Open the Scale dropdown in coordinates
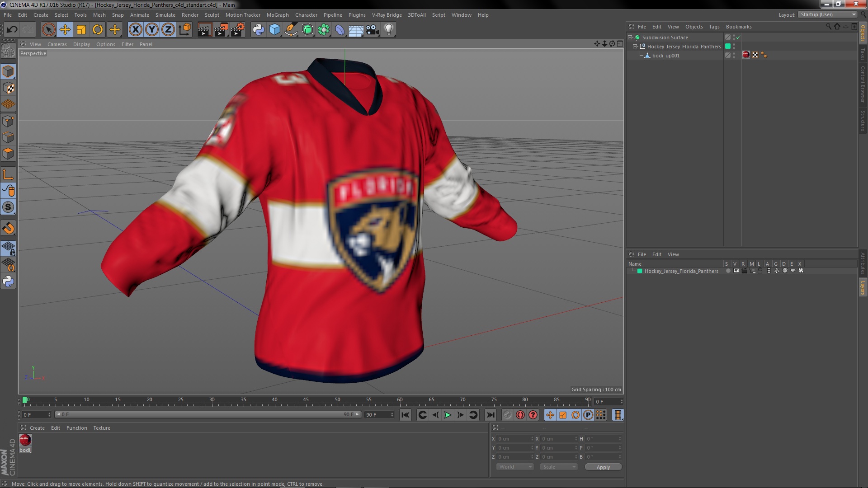Viewport: 868px width, 488px height. [559, 467]
